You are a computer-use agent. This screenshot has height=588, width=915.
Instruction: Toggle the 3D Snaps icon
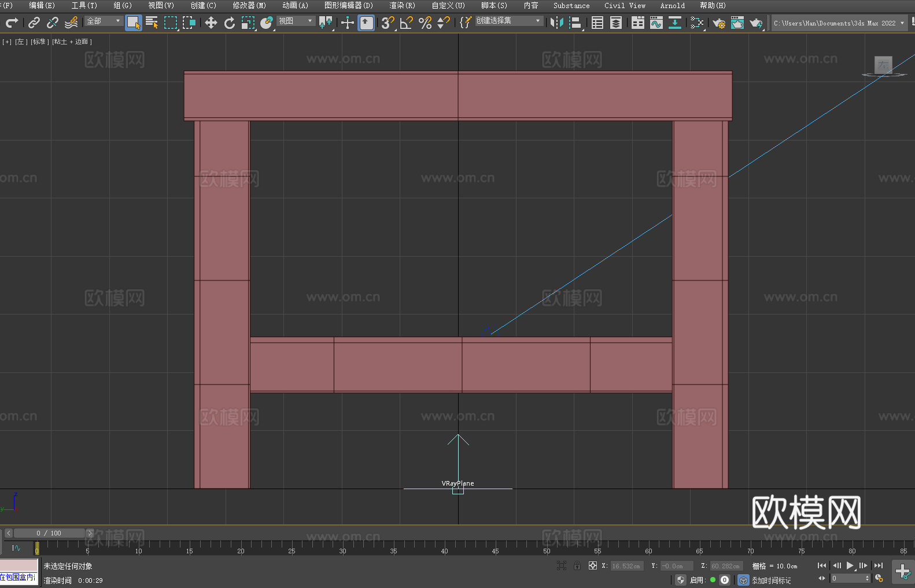[388, 23]
